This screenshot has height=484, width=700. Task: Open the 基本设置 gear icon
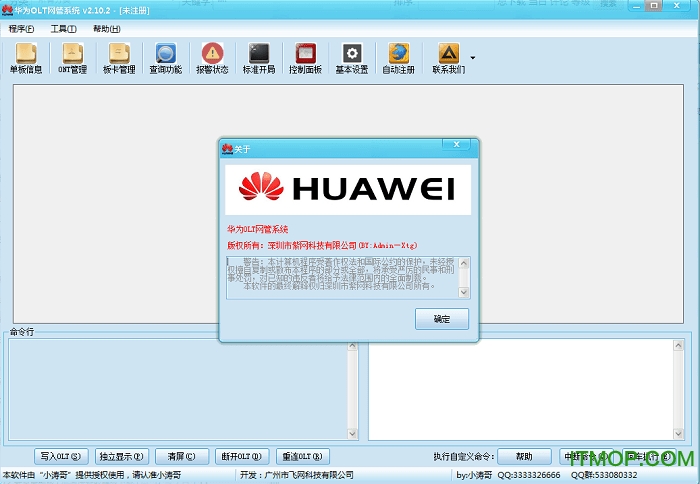(352, 58)
